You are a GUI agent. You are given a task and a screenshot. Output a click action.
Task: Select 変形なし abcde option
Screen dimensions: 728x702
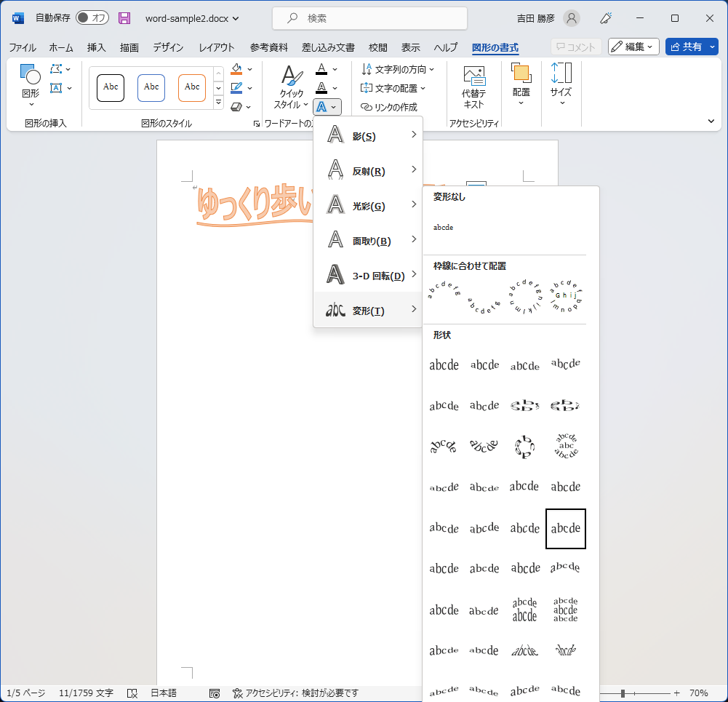click(443, 226)
